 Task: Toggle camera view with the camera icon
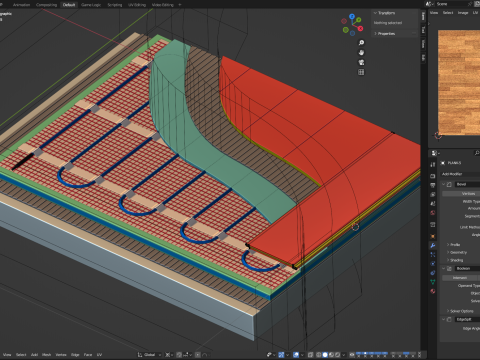[x=361, y=62]
